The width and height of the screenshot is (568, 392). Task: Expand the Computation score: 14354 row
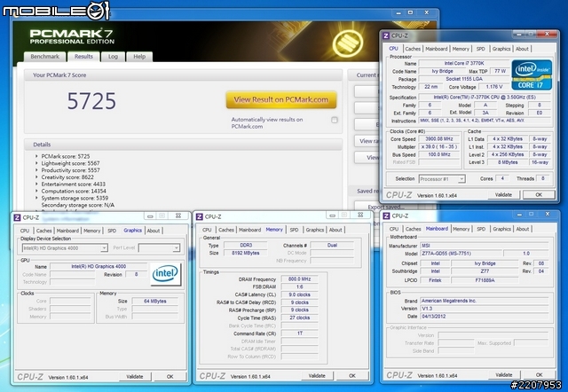pyautogui.click(x=36, y=191)
